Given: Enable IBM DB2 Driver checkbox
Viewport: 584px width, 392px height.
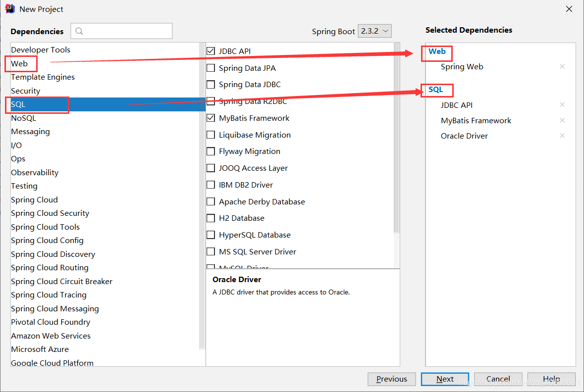Looking at the screenshot, I should 211,185.
